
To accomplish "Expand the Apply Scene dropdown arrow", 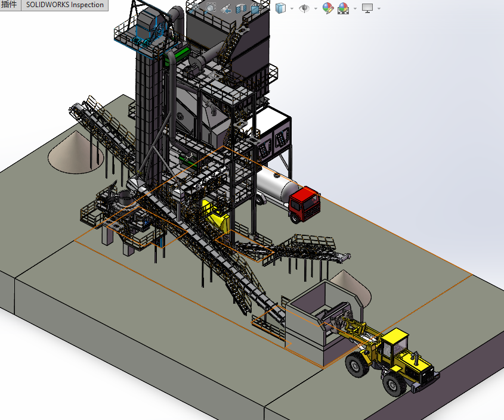I will tap(355, 9).
